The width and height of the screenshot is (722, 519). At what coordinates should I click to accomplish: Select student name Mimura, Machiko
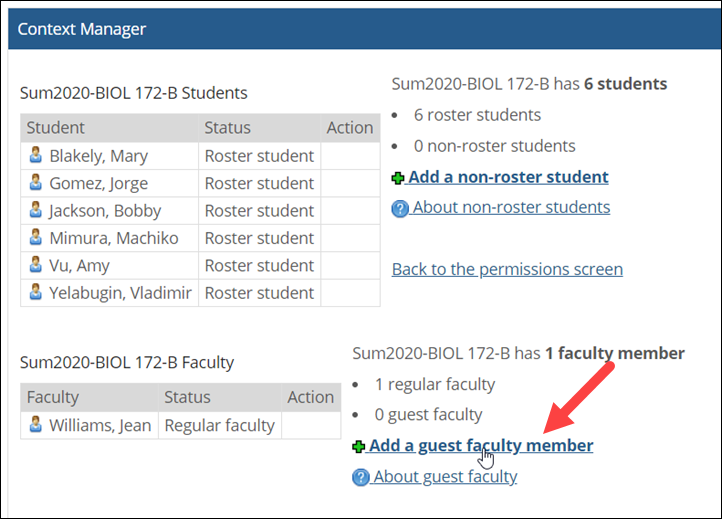pyautogui.click(x=114, y=238)
